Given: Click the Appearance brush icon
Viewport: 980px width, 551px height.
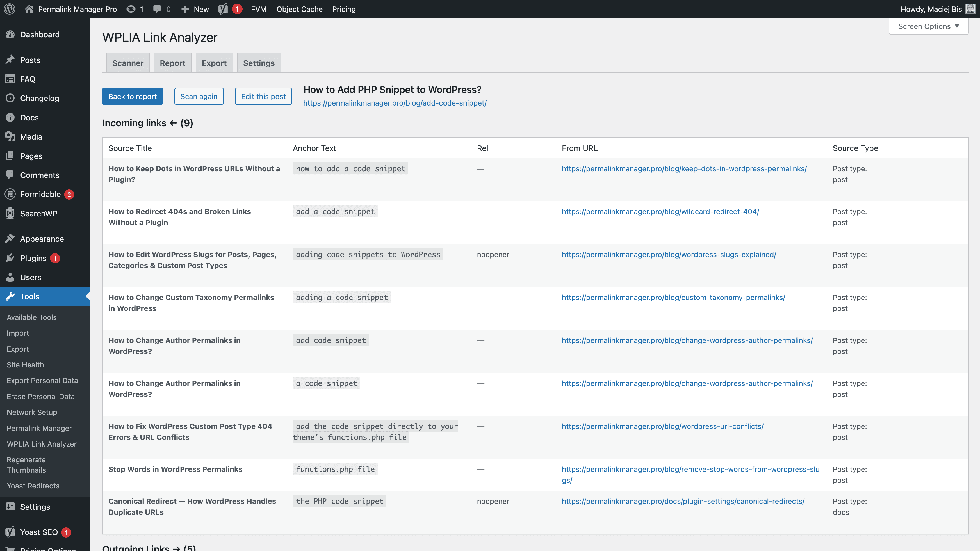Looking at the screenshot, I should click(x=10, y=239).
